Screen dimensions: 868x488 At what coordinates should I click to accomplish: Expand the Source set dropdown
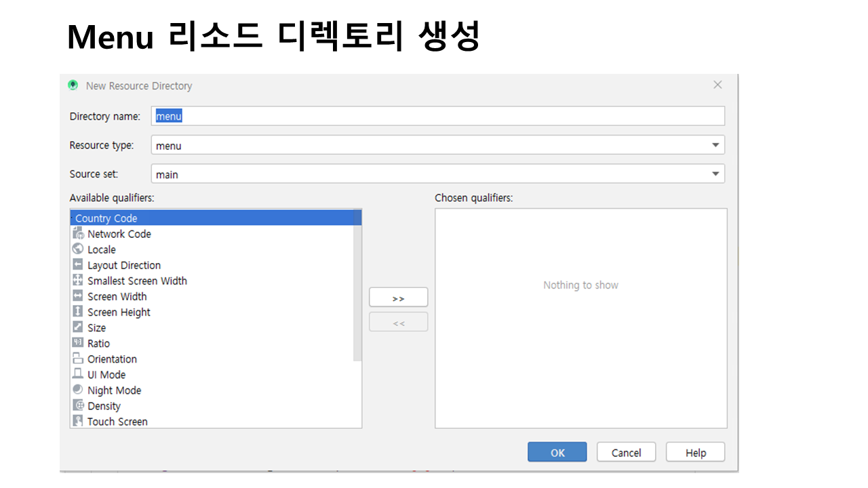[x=715, y=174]
